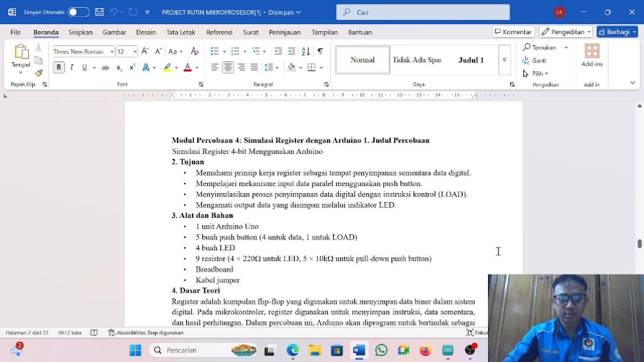Screen dimensions: 644x362
Task: Undo the last action
Action: tap(113, 12)
